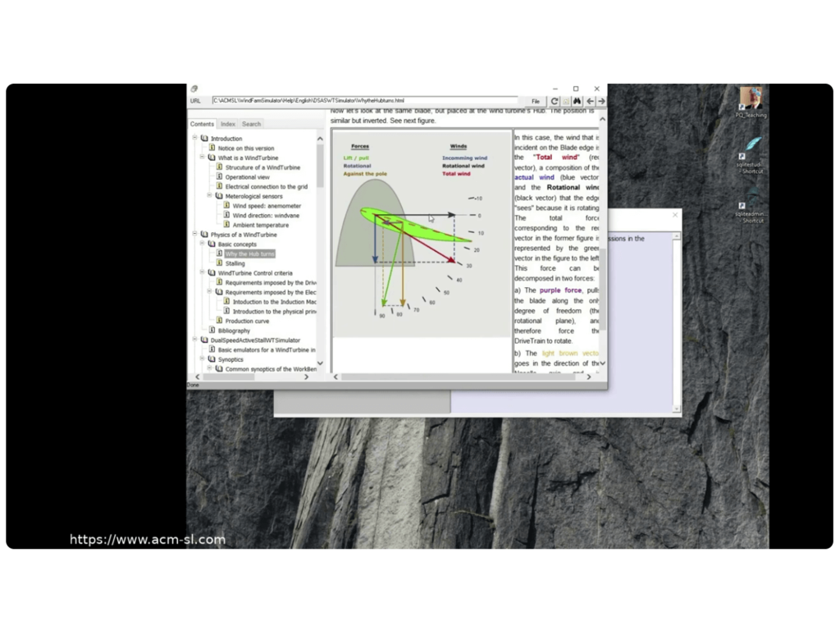This screenshot has width=840, height=630.
Task: Click the forward arrow navigation icon
Action: pos(601,101)
